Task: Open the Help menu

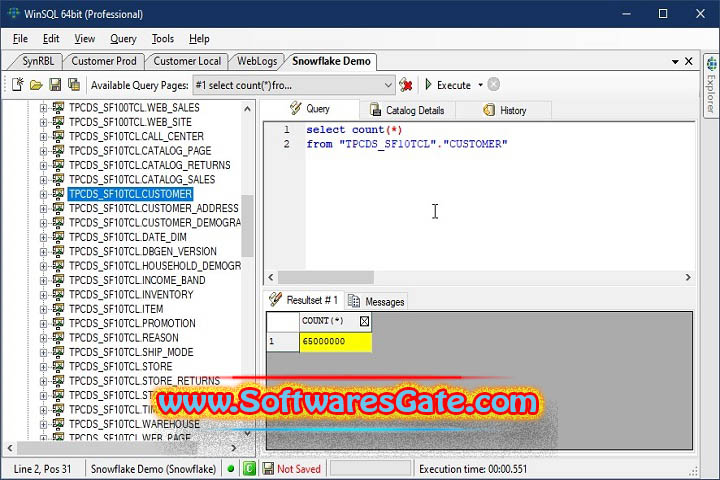Action: [x=199, y=39]
